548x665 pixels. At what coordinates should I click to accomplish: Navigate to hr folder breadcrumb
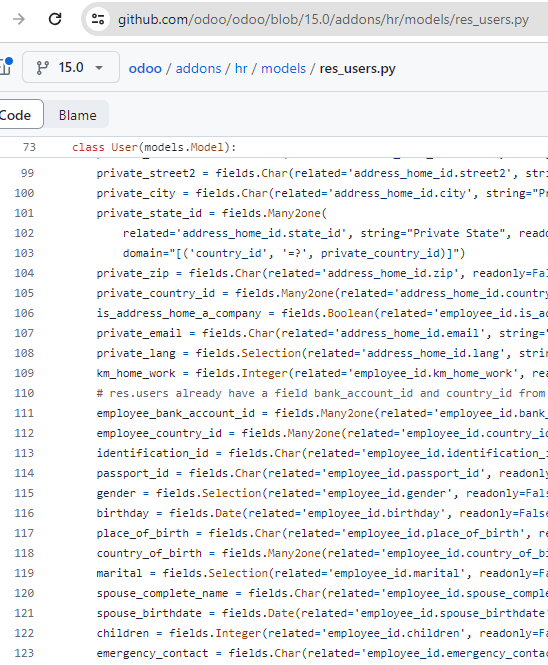coord(241,68)
